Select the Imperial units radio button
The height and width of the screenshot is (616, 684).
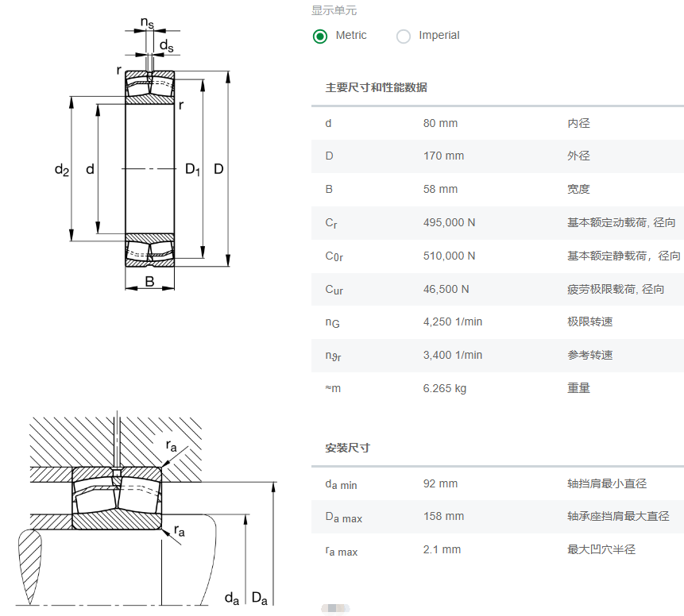click(404, 37)
